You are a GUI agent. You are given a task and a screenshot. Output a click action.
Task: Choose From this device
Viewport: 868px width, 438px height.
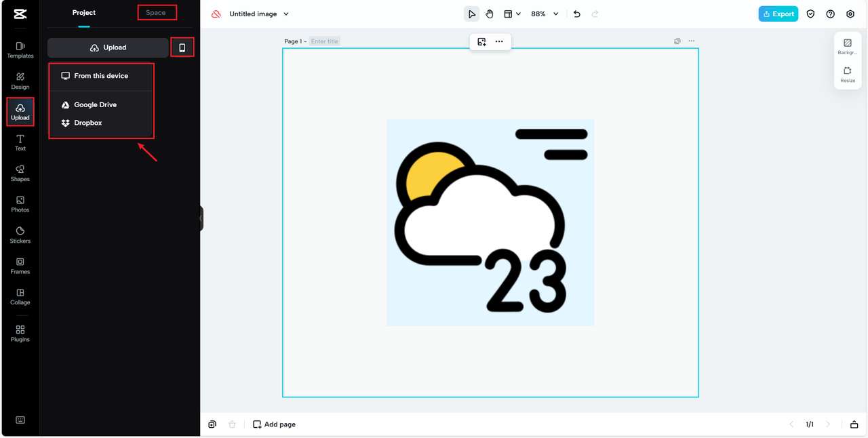click(x=101, y=76)
